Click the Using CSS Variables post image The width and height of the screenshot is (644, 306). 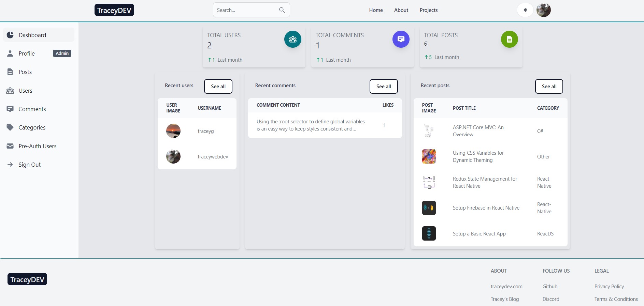click(x=429, y=156)
